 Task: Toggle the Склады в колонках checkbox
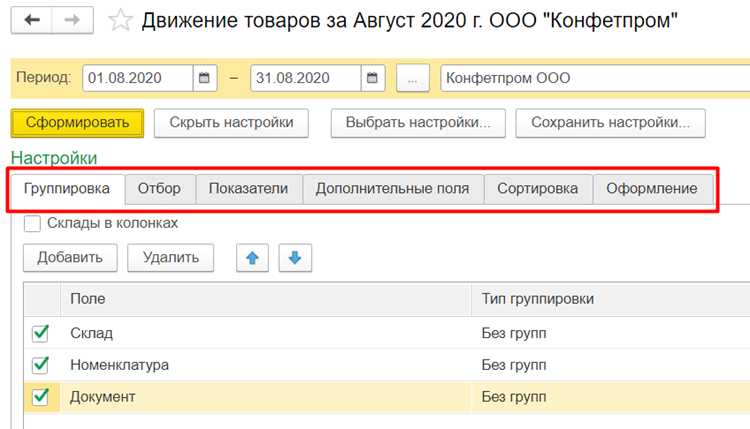coord(32,223)
